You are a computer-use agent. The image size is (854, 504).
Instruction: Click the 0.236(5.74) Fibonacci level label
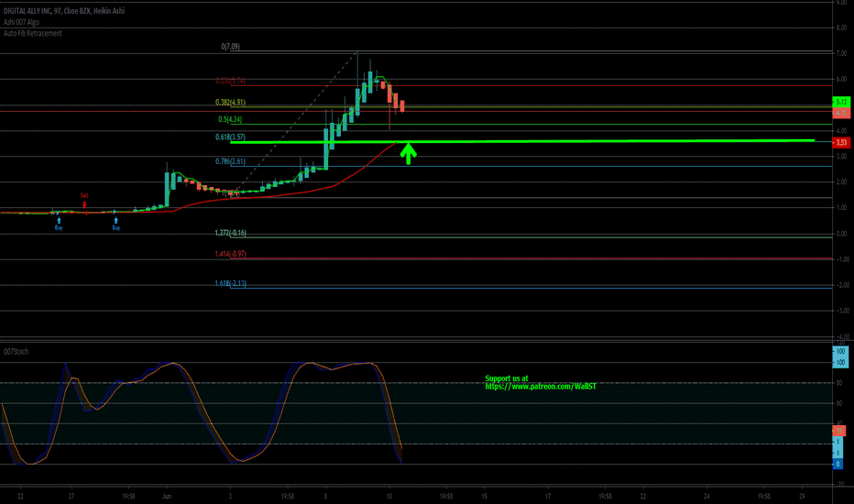click(x=230, y=81)
